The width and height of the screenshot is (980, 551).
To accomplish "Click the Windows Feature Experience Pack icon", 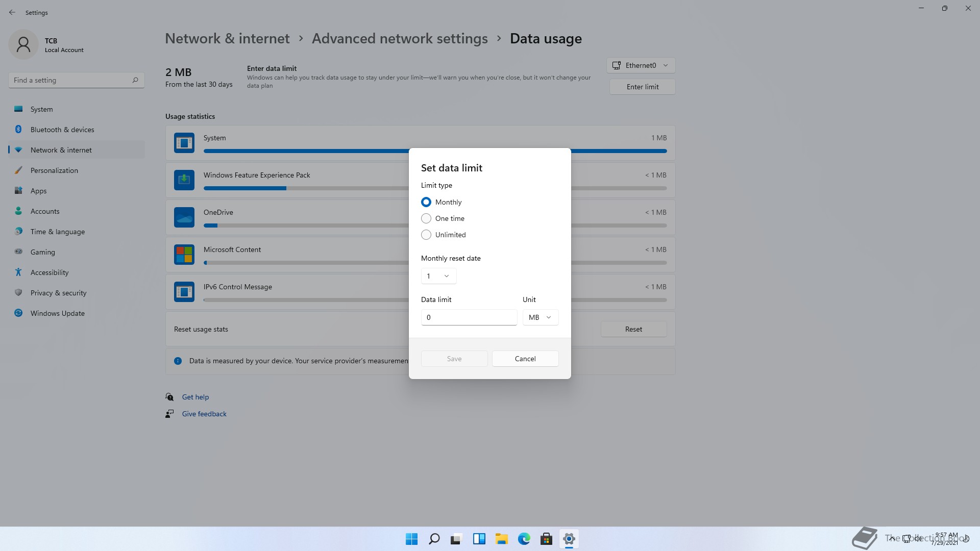I will pyautogui.click(x=184, y=180).
